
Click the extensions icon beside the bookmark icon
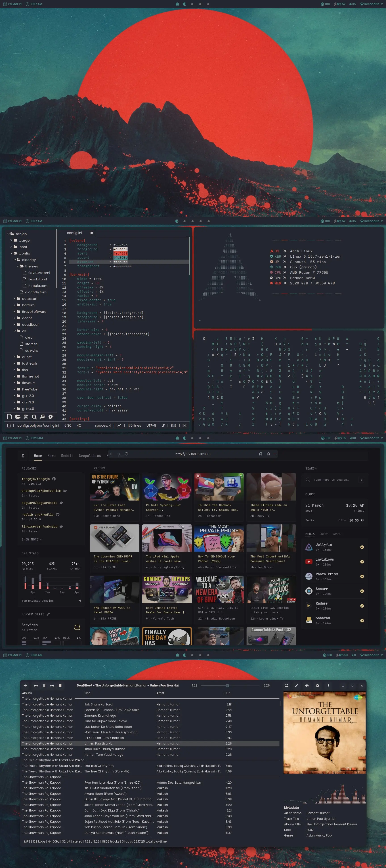268,454
